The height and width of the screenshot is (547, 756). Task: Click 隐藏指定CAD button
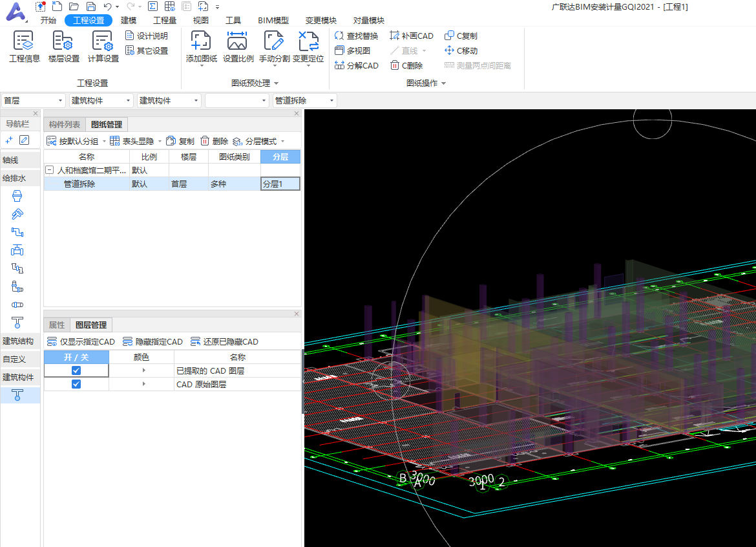152,341
